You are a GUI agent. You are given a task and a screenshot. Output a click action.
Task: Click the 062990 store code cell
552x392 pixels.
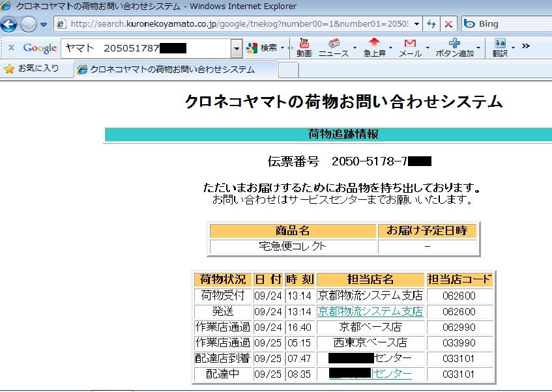459,327
